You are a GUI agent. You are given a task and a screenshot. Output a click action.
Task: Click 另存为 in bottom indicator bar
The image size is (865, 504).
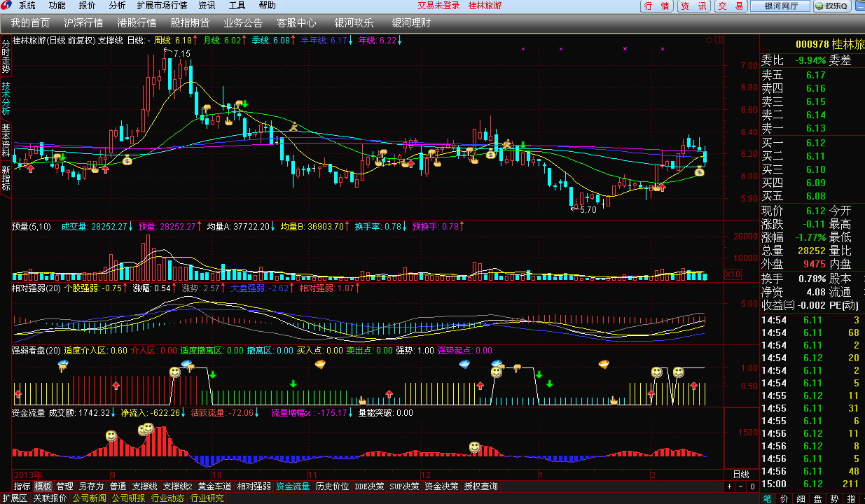click(x=91, y=486)
